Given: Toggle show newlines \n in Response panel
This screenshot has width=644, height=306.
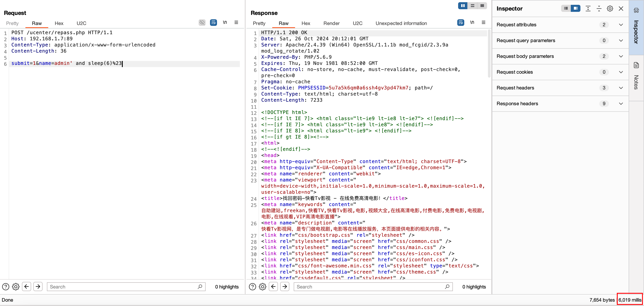Looking at the screenshot, I should (x=472, y=23).
